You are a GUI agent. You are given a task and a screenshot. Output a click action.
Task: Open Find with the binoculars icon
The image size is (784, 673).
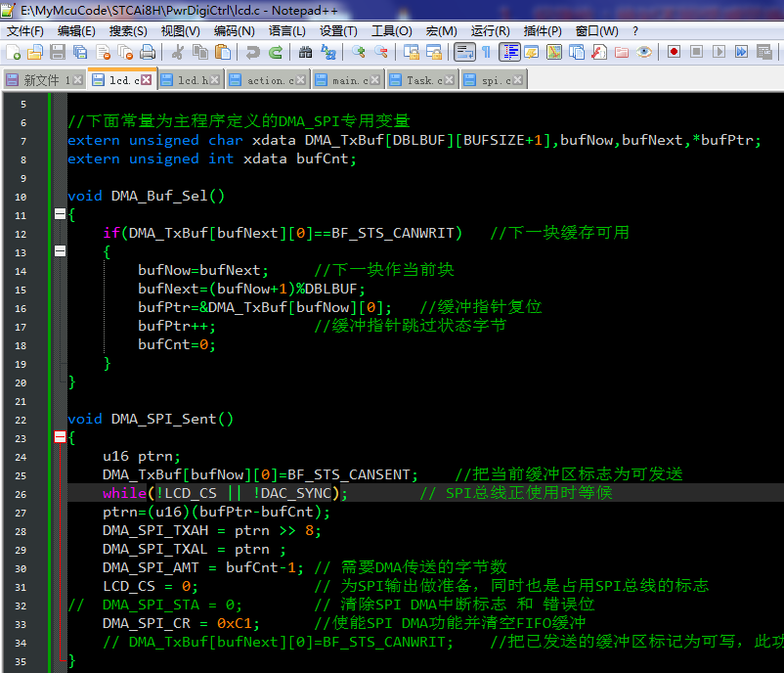click(x=305, y=52)
